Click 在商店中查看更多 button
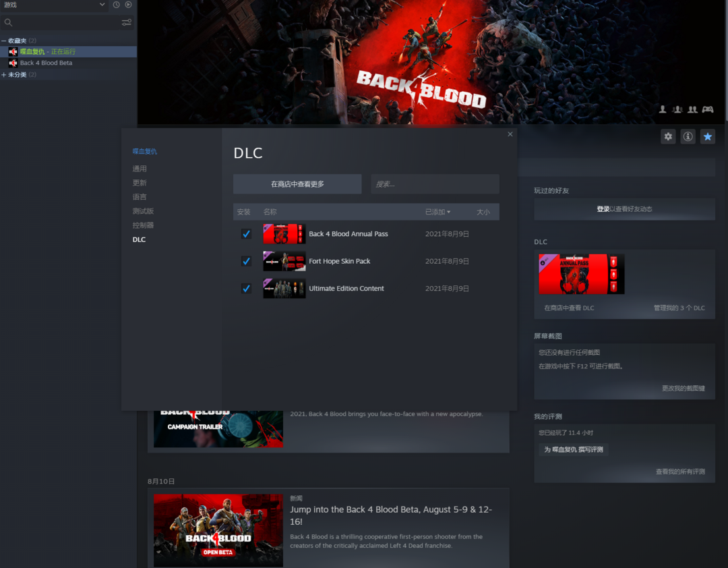 [x=297, y=184]
